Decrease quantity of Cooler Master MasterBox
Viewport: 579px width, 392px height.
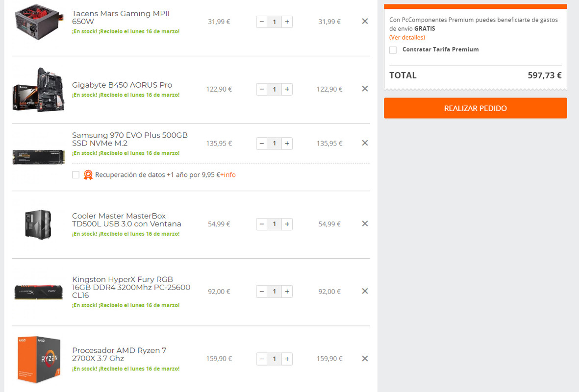(262, 224)
